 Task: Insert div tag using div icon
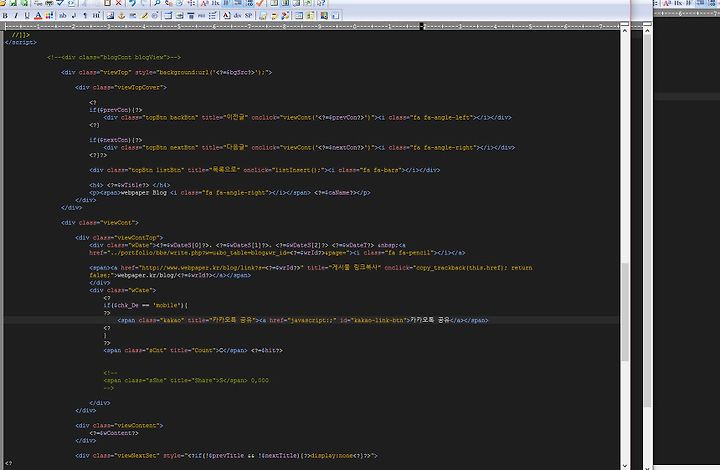[237, 16]
